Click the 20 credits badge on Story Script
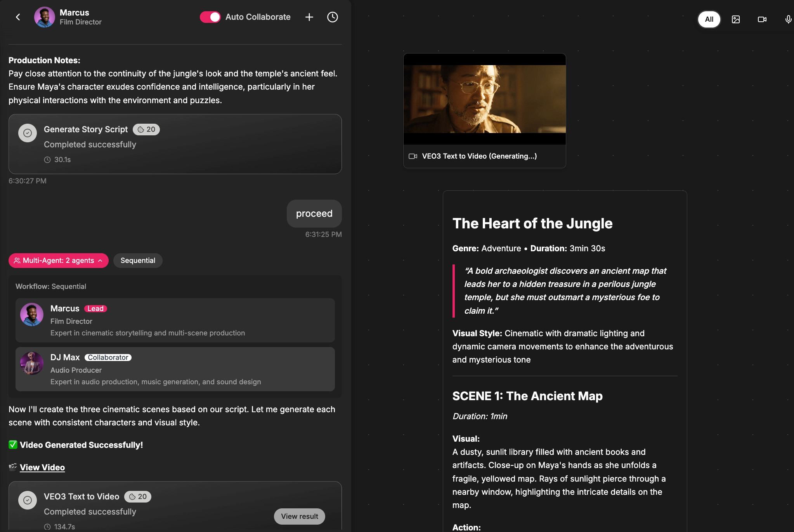Image resolution: width=794 pixels, height=532 pixels. coord(146,130)
